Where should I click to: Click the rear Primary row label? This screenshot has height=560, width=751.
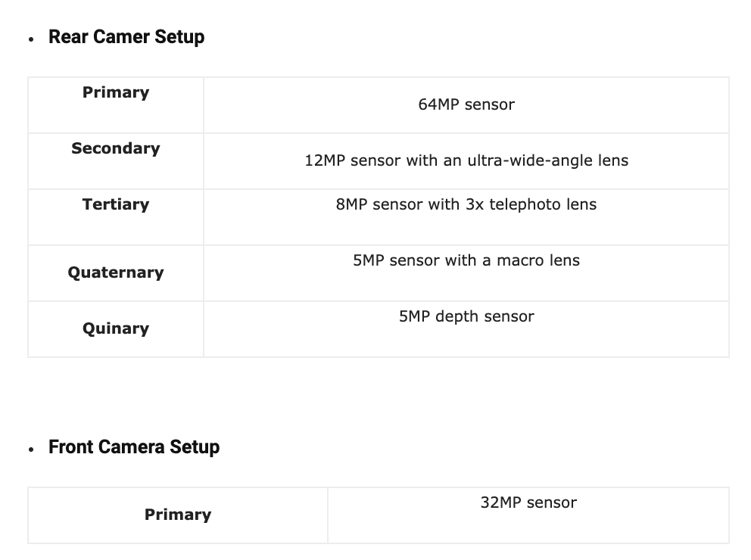click(116, 92)
